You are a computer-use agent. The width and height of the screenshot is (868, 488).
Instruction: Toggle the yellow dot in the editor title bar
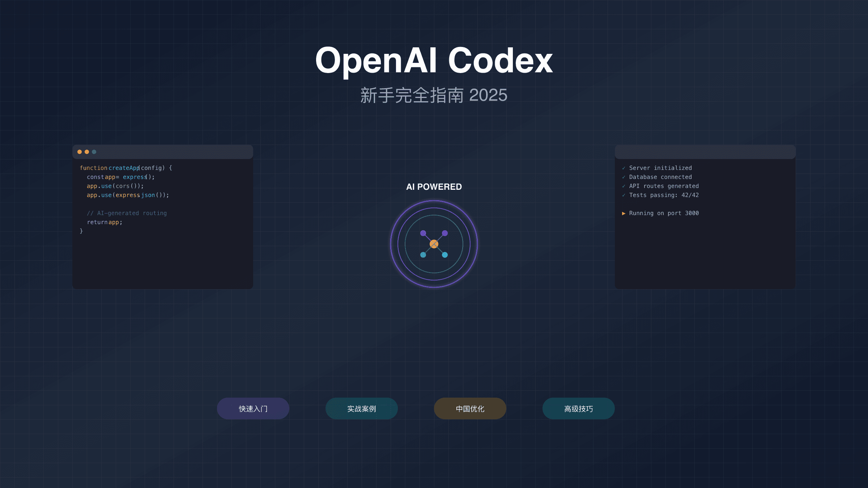87,152
